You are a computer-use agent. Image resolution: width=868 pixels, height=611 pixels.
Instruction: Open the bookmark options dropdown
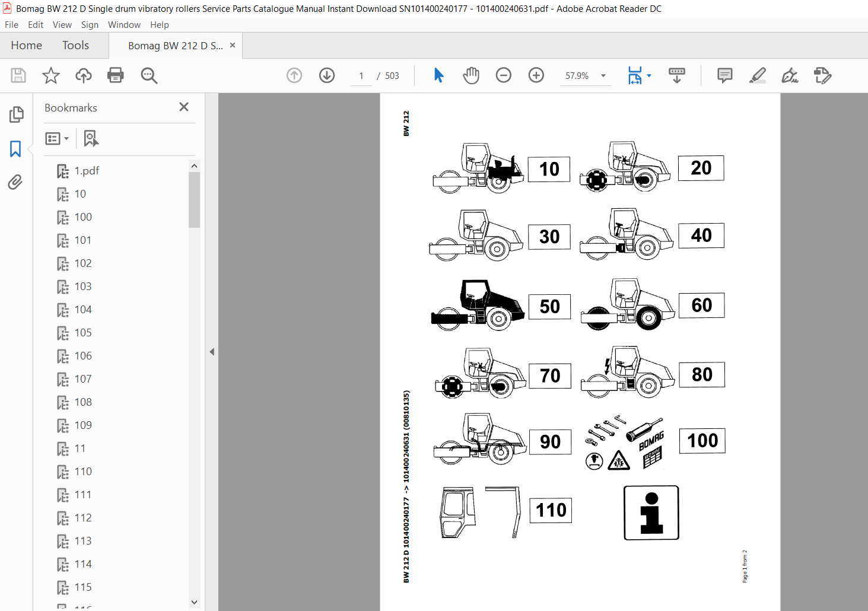pyautogui.click(x=57, y=139)
